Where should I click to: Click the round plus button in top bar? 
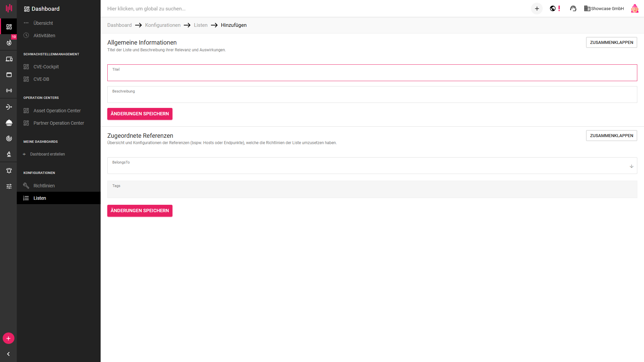(537, 9)
